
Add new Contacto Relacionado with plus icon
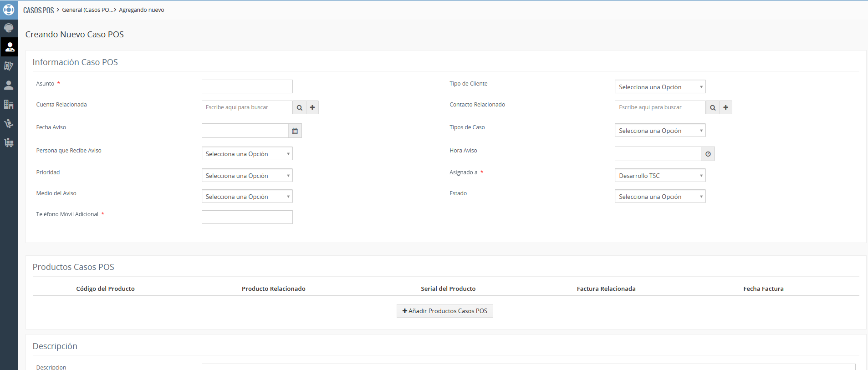click(725, 107)
